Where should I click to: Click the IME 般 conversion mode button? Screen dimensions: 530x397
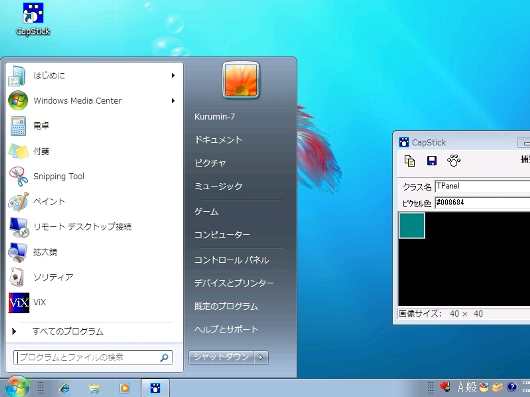coord(472,387)
